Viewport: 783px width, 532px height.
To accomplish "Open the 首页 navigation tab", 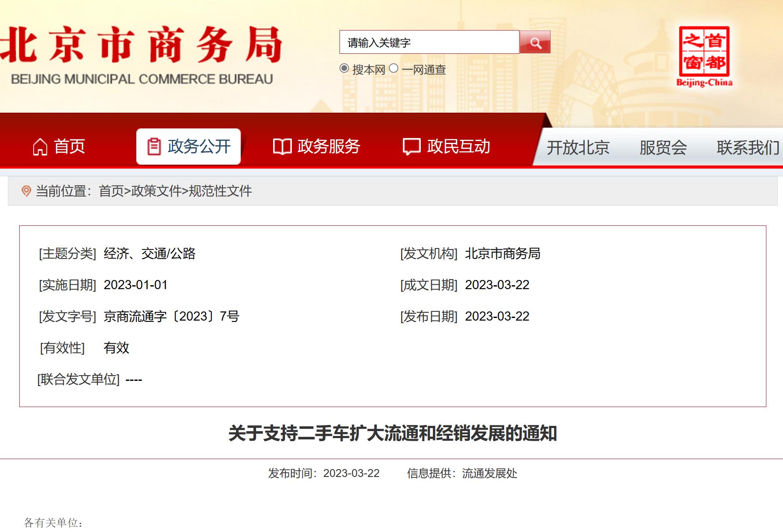I will pos(59,147).
